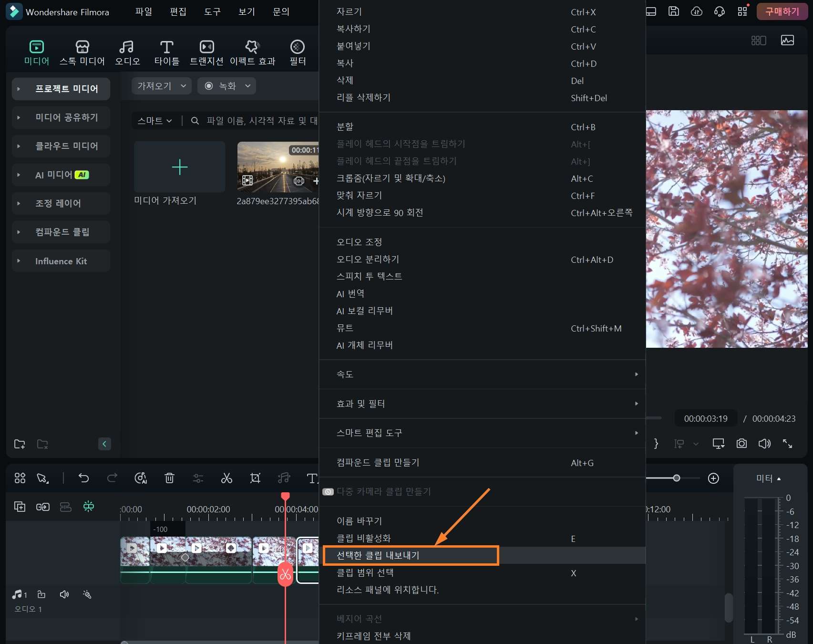
Task: Click the image view icon in preview
Action: coord(788,40)
